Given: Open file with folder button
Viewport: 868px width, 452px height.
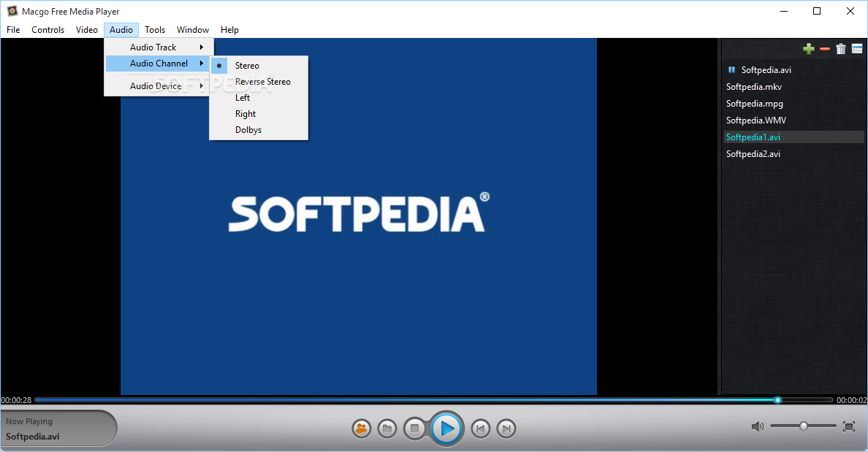Looking at the screenshot, I should point(387,428).
